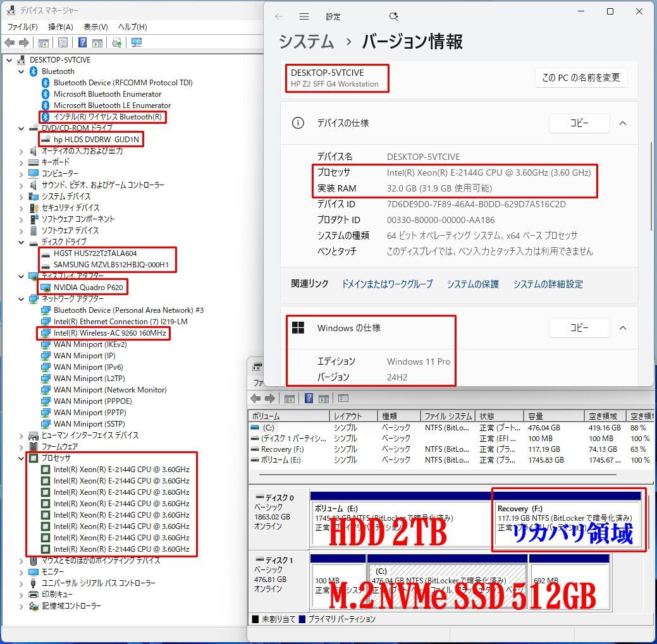Select the Intel Wireless-AC 9260 adapter icon

pos(46,333)
